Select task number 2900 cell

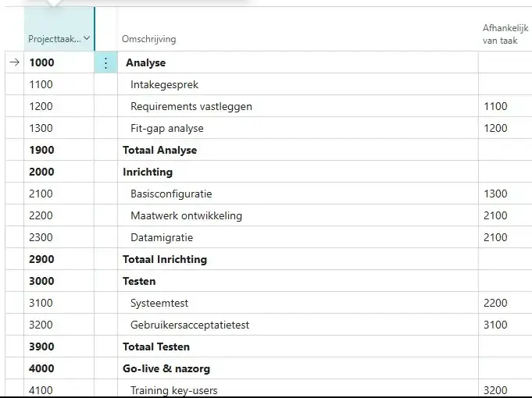click(x=59, y=259)
